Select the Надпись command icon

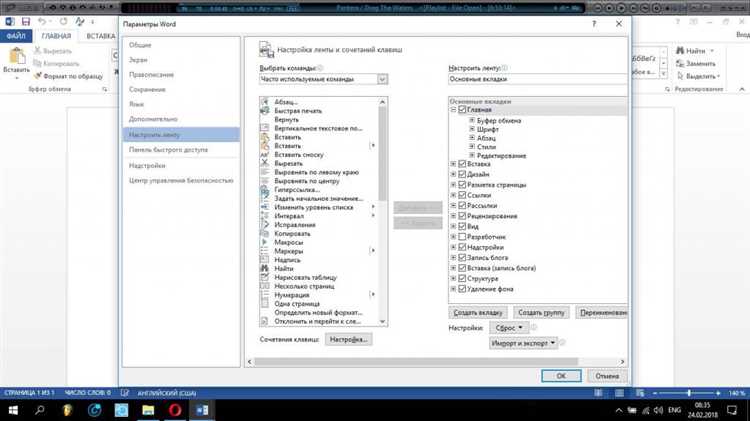click(x=265, y=260)
